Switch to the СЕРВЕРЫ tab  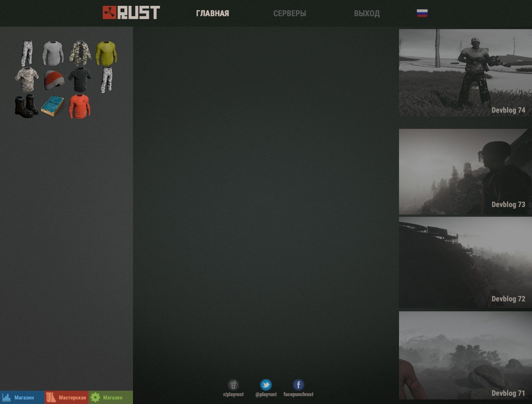[290, 13]
